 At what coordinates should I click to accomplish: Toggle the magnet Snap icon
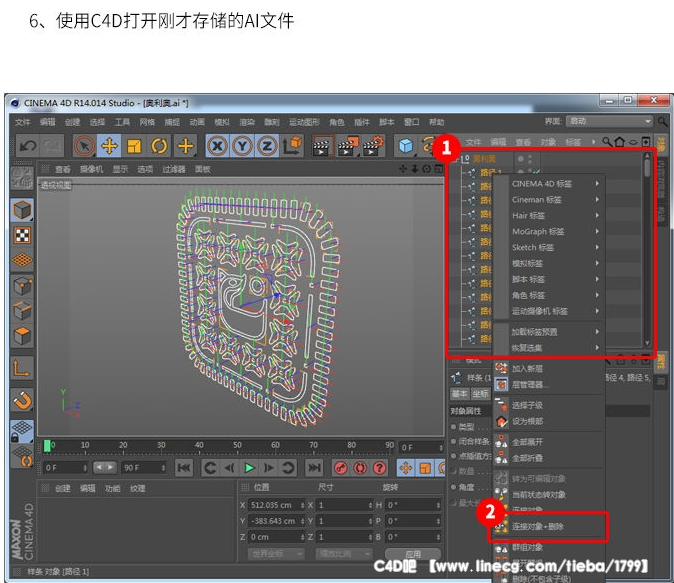[x=22, y=400]
